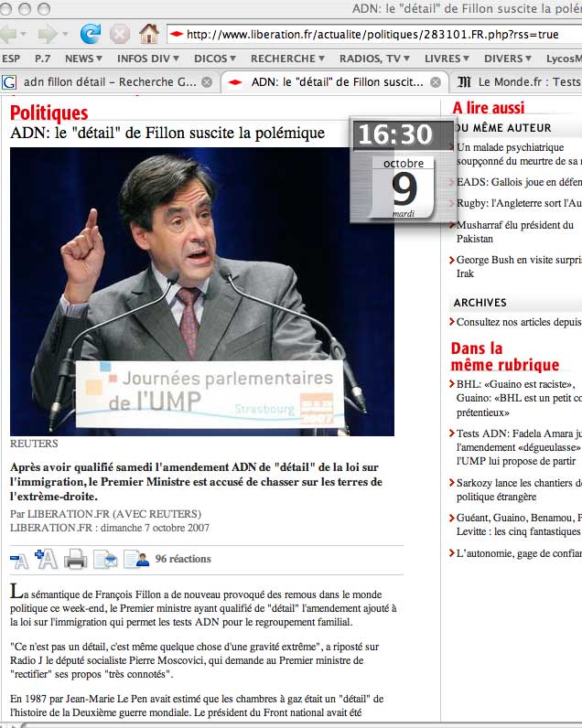Open the DIVERS bookmarks folder
Image resolution: width=582 pixels, height=728 pixels.
pos(508,59)
